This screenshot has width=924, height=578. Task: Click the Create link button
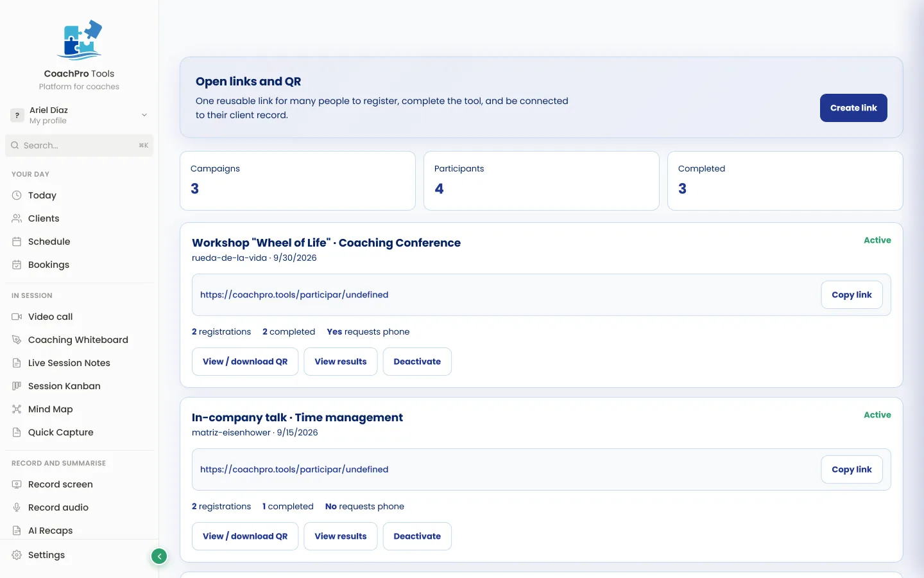click(x=853, y=108)
